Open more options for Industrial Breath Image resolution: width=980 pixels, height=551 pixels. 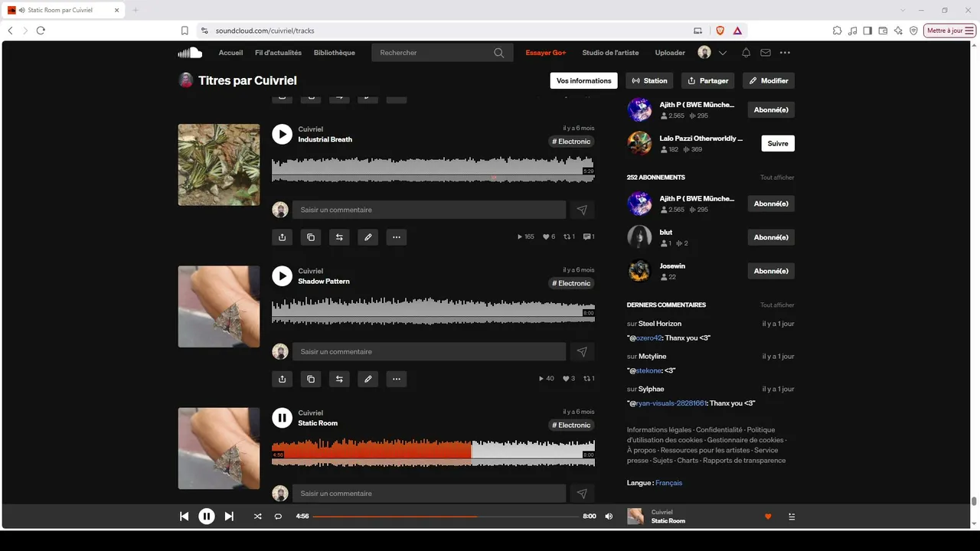click(396, 237)
